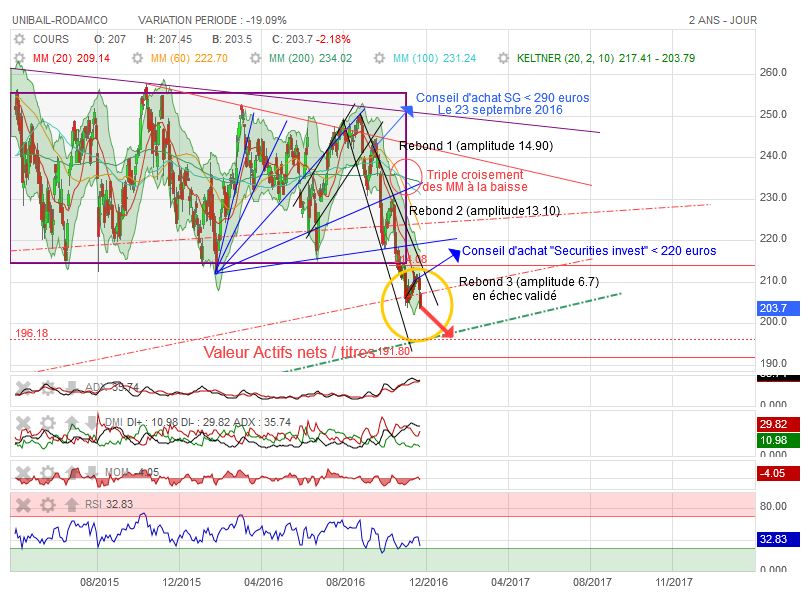
Task: Click the 04/2016 date axis label
Action: pos(263,582)
